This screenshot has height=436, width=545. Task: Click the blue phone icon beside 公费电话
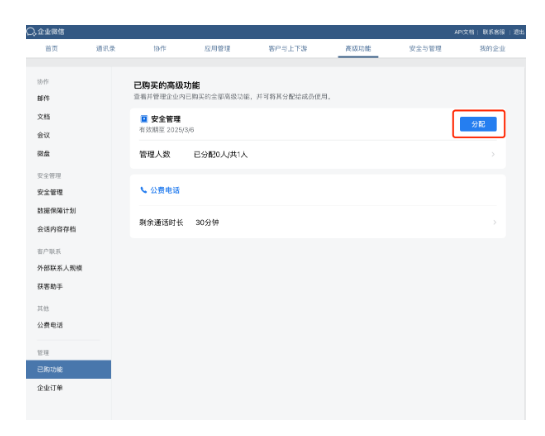click(x=143, y=190)
